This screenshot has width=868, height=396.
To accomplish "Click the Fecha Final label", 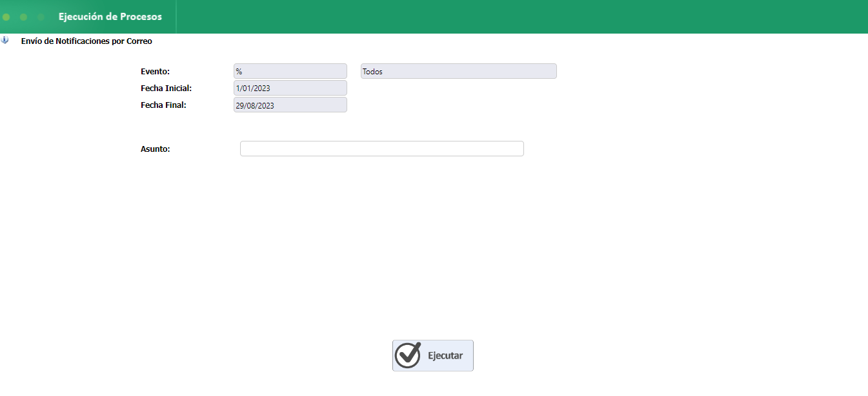I will 163,105.
